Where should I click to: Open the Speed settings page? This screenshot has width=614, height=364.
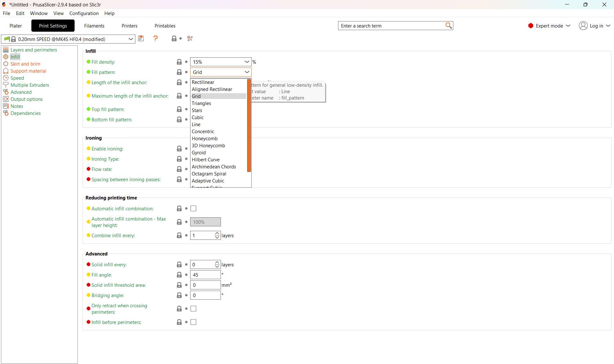17,78
